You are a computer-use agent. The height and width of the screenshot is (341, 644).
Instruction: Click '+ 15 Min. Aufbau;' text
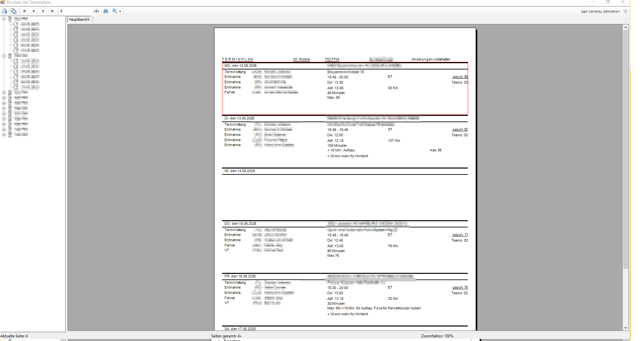coord(341,150)
